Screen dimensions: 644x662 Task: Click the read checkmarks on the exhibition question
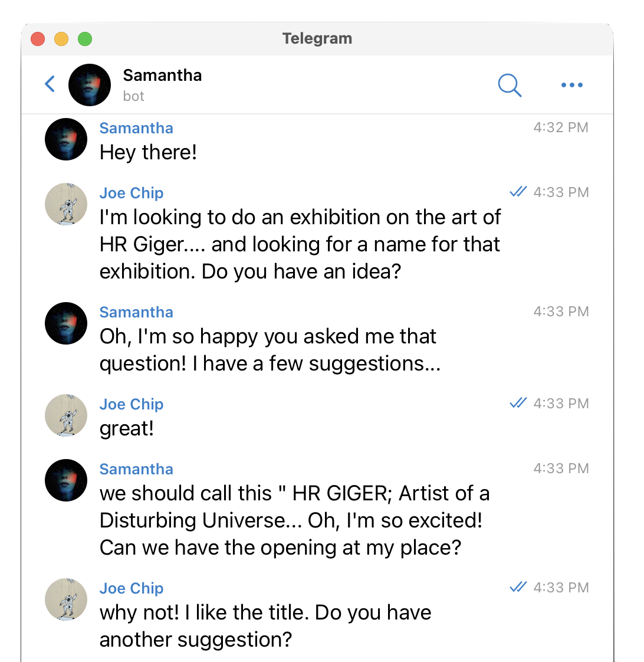518,192
